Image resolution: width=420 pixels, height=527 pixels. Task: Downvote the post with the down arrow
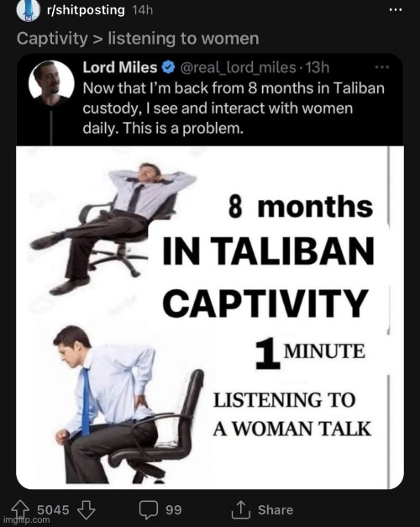tap(87, 510)
